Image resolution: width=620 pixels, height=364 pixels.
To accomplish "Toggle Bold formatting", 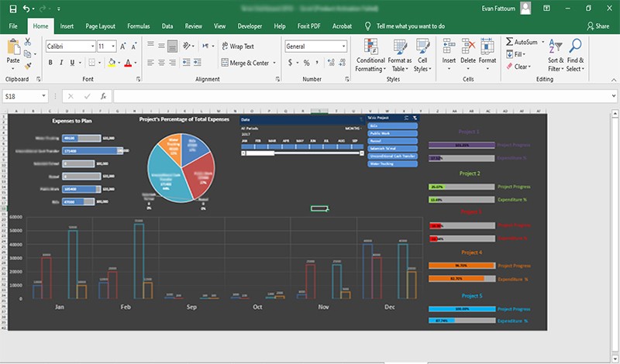I will tap(50, 63).
